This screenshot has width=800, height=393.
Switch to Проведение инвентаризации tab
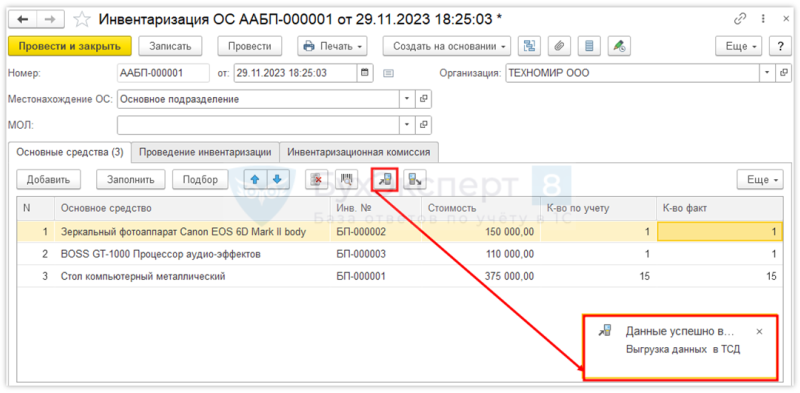(x=205, y=152)
